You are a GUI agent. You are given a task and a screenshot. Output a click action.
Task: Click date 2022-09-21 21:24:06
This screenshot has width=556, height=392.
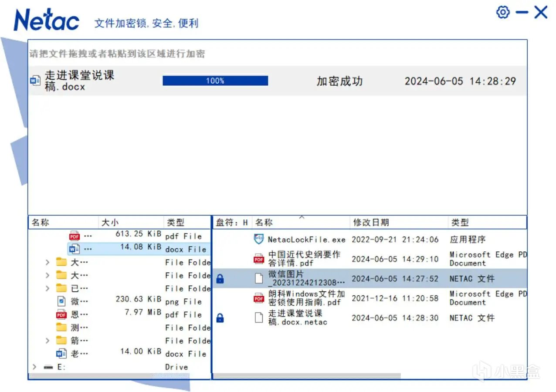point(395,240)
